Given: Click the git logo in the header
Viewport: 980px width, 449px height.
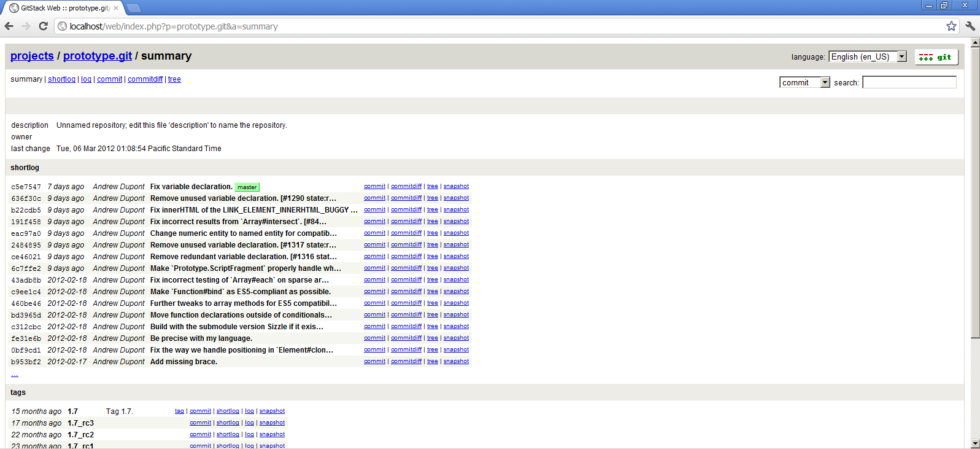Looking at the screenshot, I should tap(936, 57).
